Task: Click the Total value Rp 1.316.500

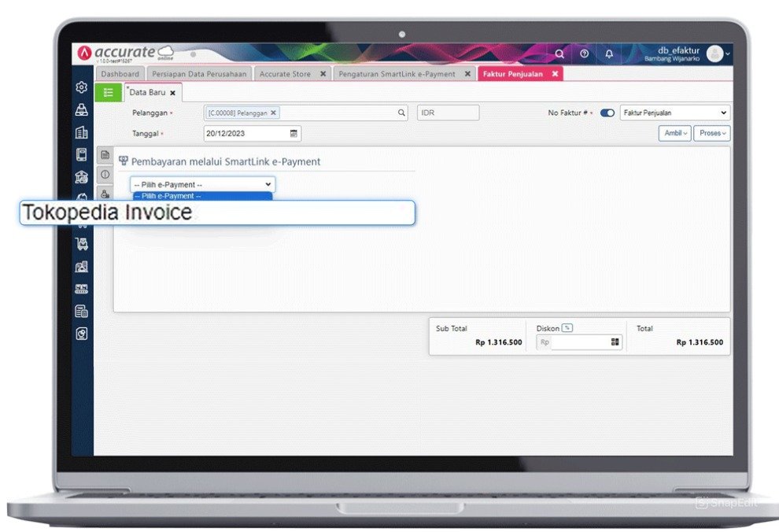Action: 700,342
